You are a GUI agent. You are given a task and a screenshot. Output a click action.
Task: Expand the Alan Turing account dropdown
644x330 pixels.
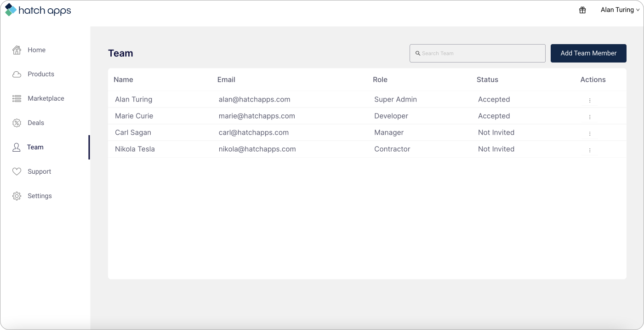coord(620,10)
